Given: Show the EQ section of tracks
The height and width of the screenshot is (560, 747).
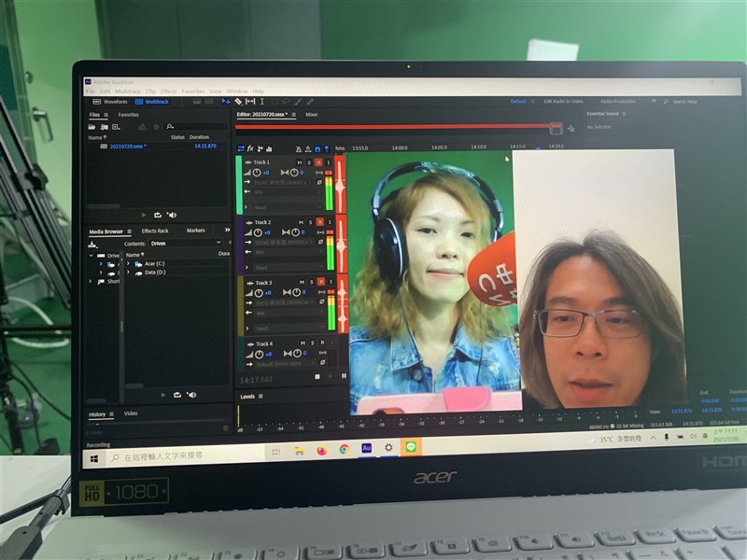Looking at the screenshot, I should pyautogui.click(x=269, y=149).
